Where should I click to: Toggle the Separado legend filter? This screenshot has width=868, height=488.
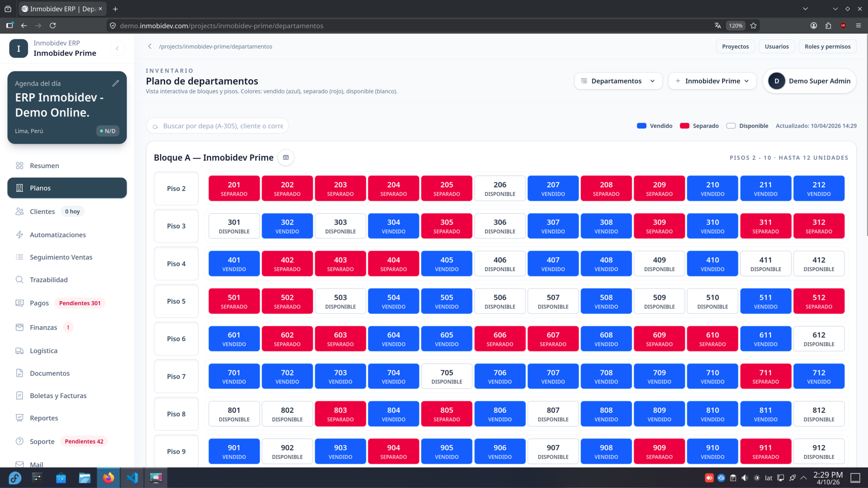tap(699, 126)
